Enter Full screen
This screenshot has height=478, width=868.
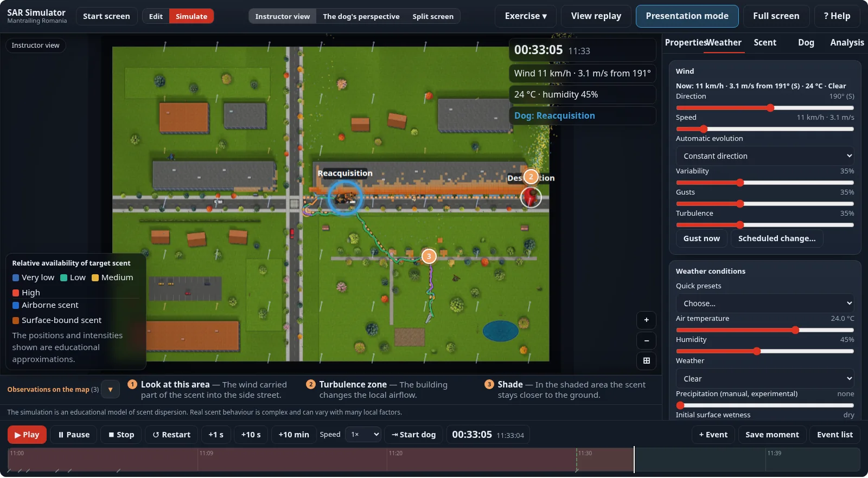point(776,16)
